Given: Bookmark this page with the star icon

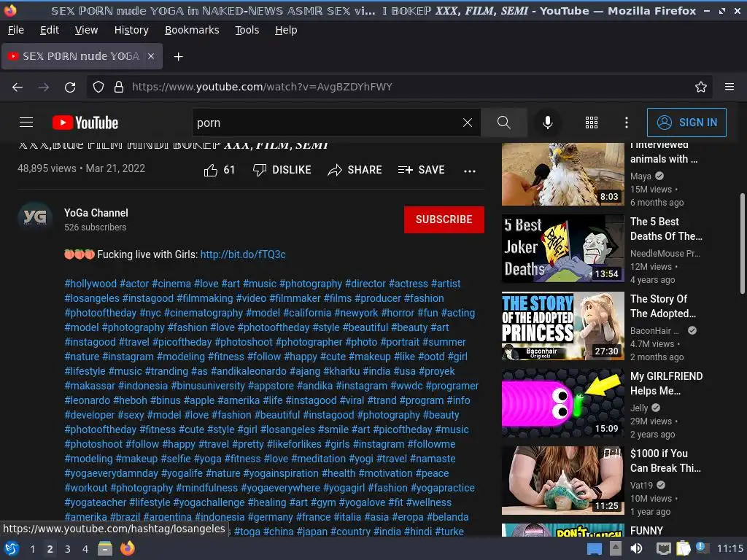Looking at the screenshot, I should tap(701, 87).
